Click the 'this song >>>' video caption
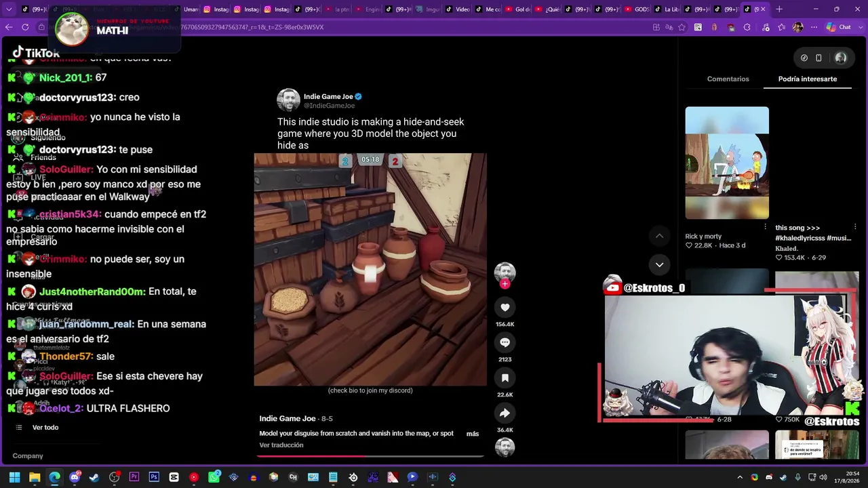This screenshot has width=868, height=488. [x=813, y=233]
